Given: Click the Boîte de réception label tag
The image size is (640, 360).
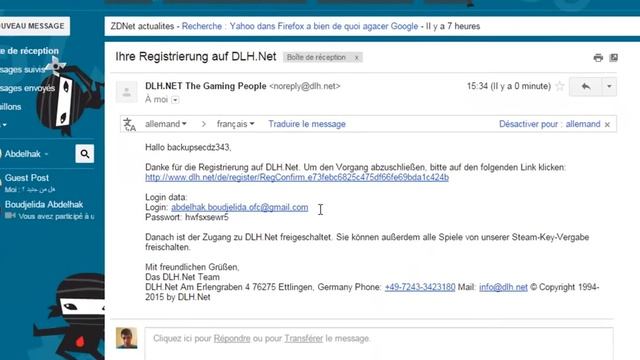Looking at the screenshot, I should [x=316, y=58].
